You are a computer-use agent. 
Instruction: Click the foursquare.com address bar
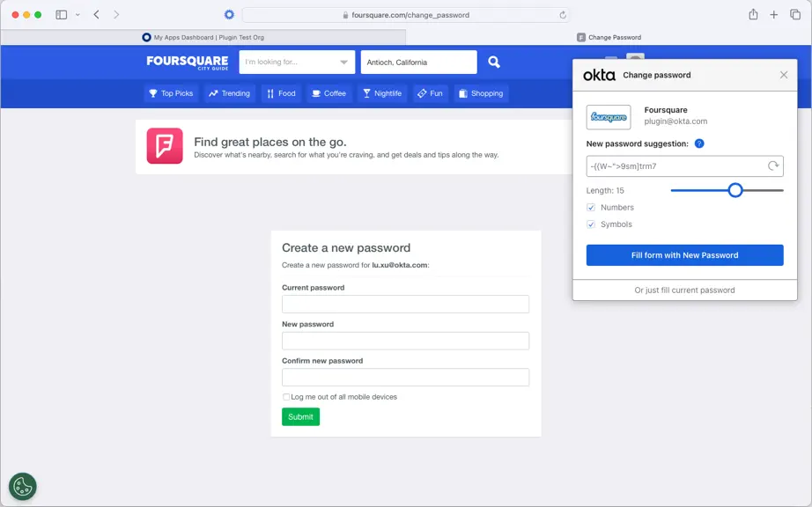coord(405,15)
